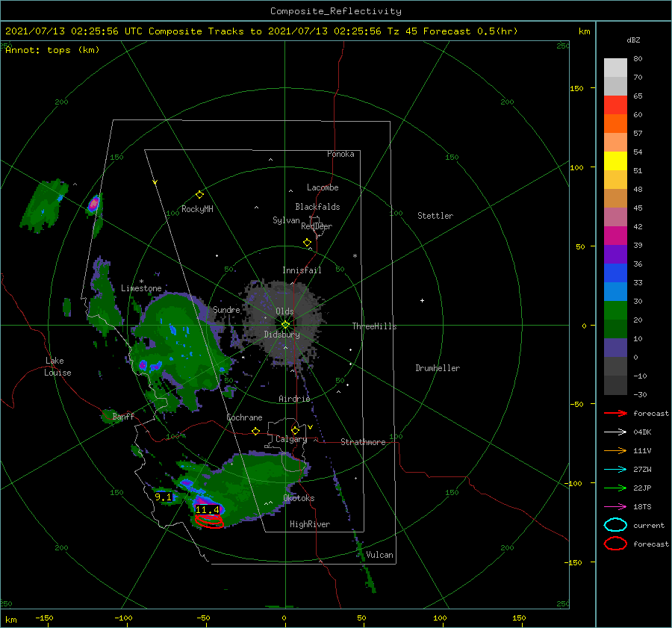
Task: Click the Lacombe city label
Action: (x=323, y=187)
